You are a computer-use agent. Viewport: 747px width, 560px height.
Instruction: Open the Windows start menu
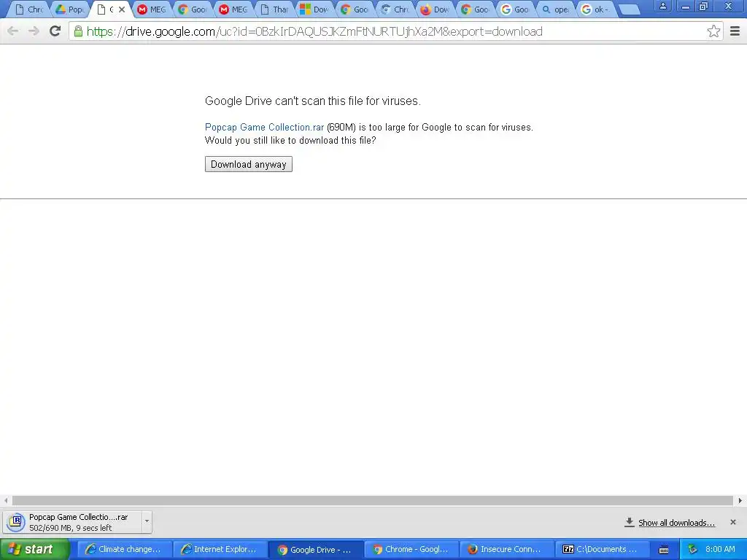(35, 549)
